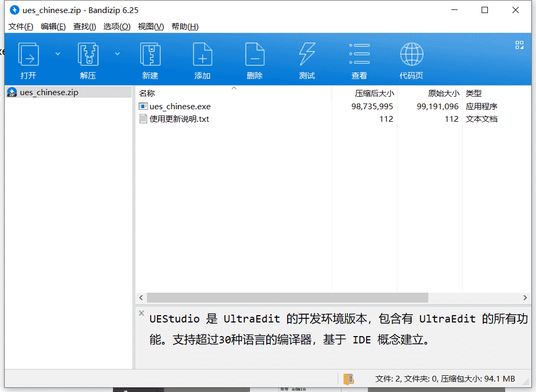Click the horizontal scrollbar thumb
The height and width of the screenshot is (392, 536).
coord(288,298)
